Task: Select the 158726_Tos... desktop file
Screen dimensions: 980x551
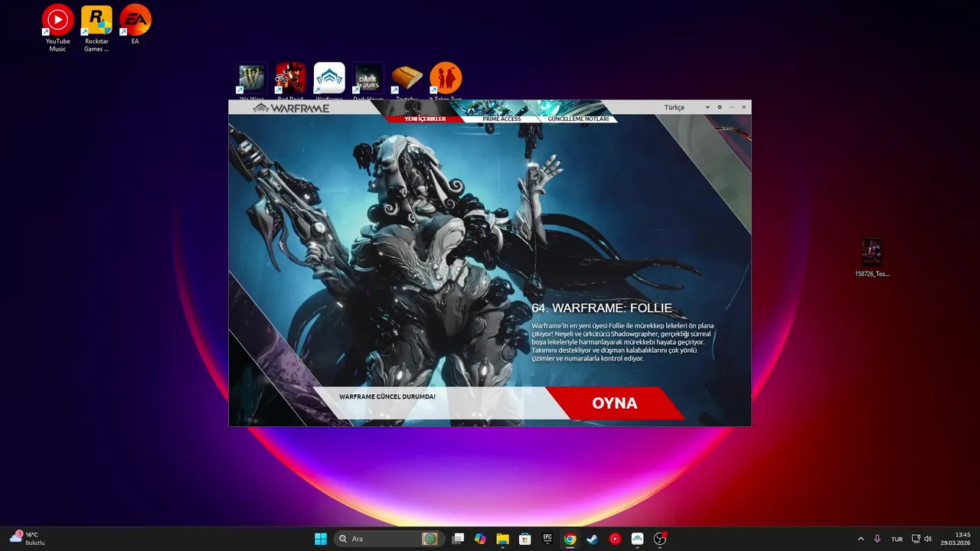Action: point(872,257)
